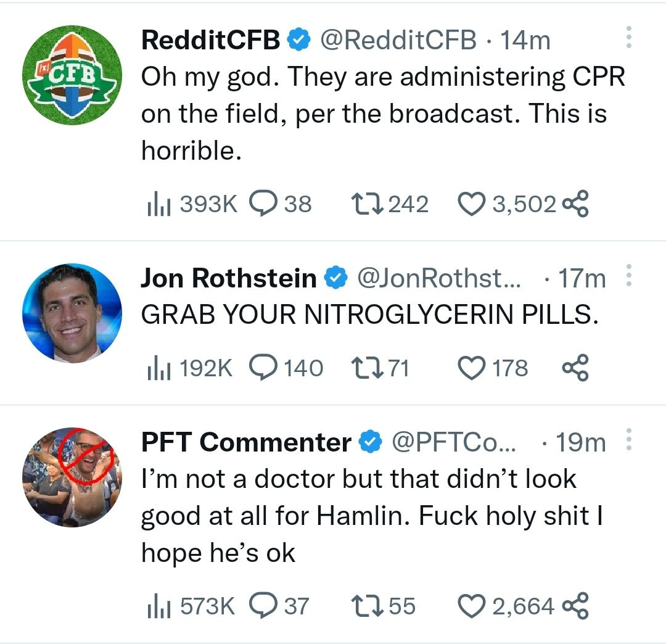Share PFT Commenter's tweet
The image size is (666, 644).
[x=577, y=606]
